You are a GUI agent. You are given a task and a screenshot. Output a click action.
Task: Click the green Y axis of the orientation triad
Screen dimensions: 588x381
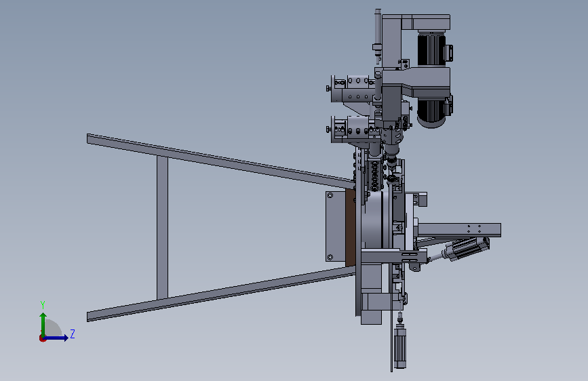(43, 325)
